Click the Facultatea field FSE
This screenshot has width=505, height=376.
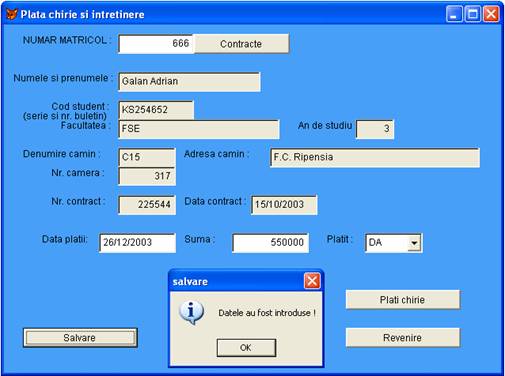click(x=199, y=129)
